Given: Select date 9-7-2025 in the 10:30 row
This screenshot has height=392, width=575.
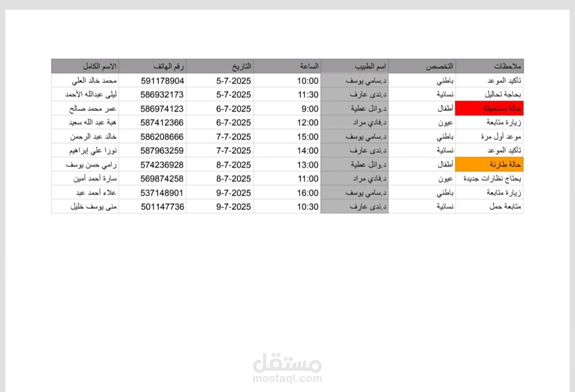Looking at the screenshot, I should tap(234, 207).
